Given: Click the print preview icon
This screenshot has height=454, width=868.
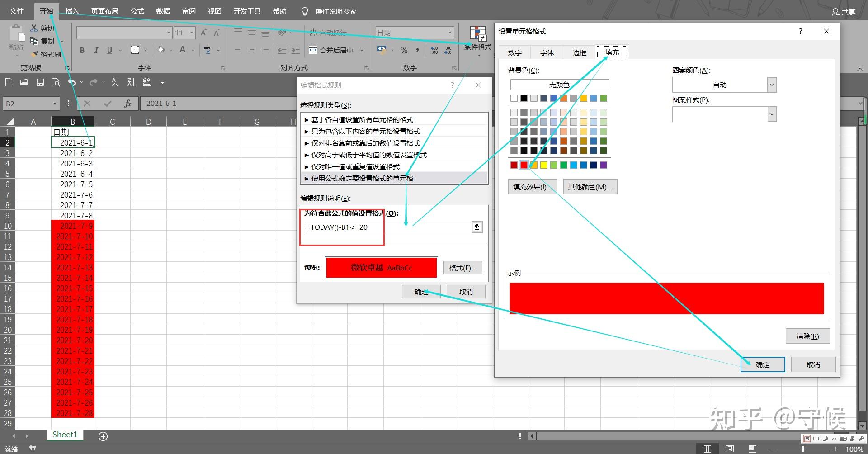Looking at the screenshot, I should click(56, 82).
